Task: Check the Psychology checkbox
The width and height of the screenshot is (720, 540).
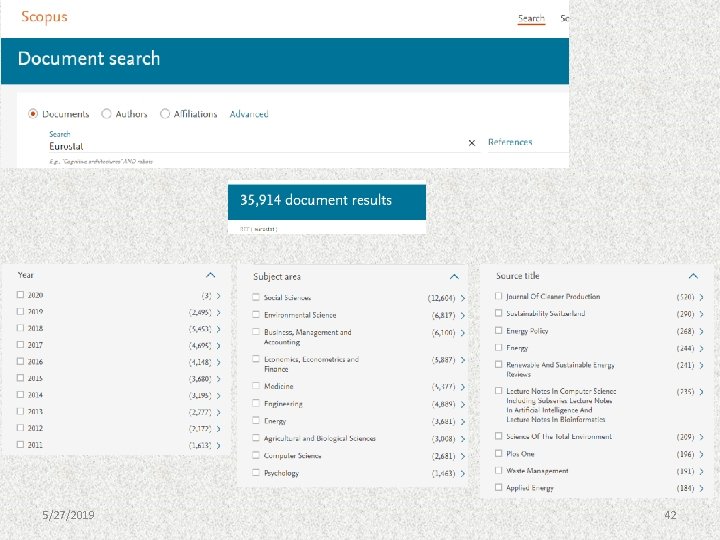Action: pyautogui.click(x=256, y=472)
